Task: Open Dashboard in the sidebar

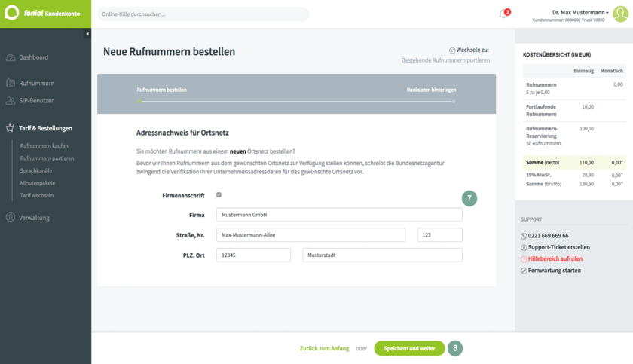Action: pyautogui.click(x=33, y=57)
